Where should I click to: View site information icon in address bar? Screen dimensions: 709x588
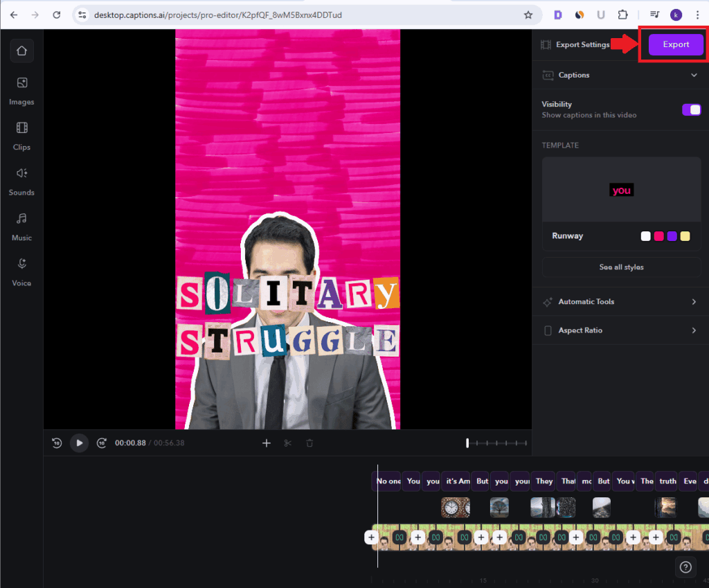82,15
